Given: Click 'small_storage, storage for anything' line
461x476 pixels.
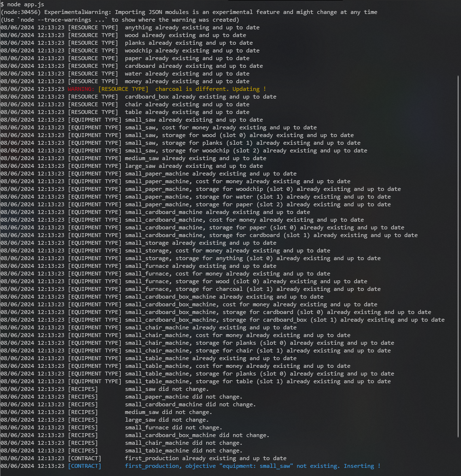Looking at the screenshot, I should click(190, 258).
